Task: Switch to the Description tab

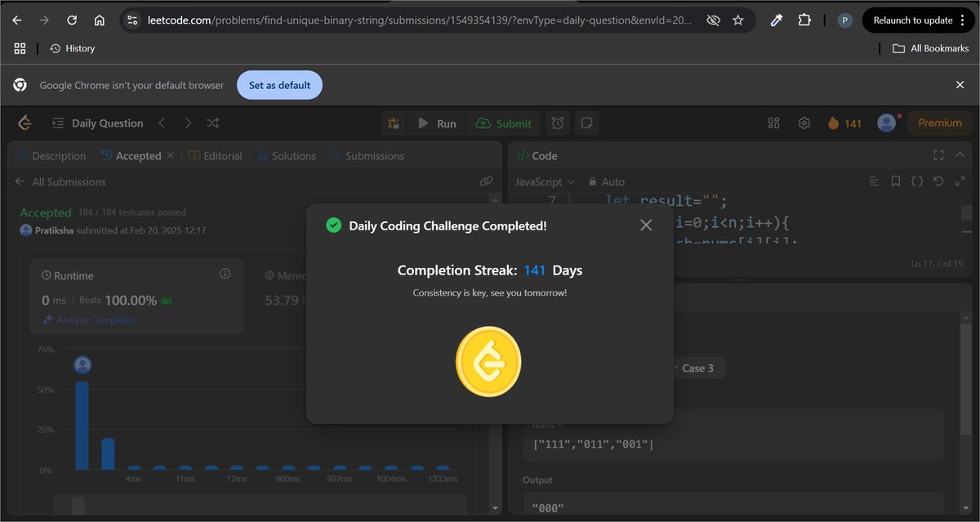Action: (52, 156)
